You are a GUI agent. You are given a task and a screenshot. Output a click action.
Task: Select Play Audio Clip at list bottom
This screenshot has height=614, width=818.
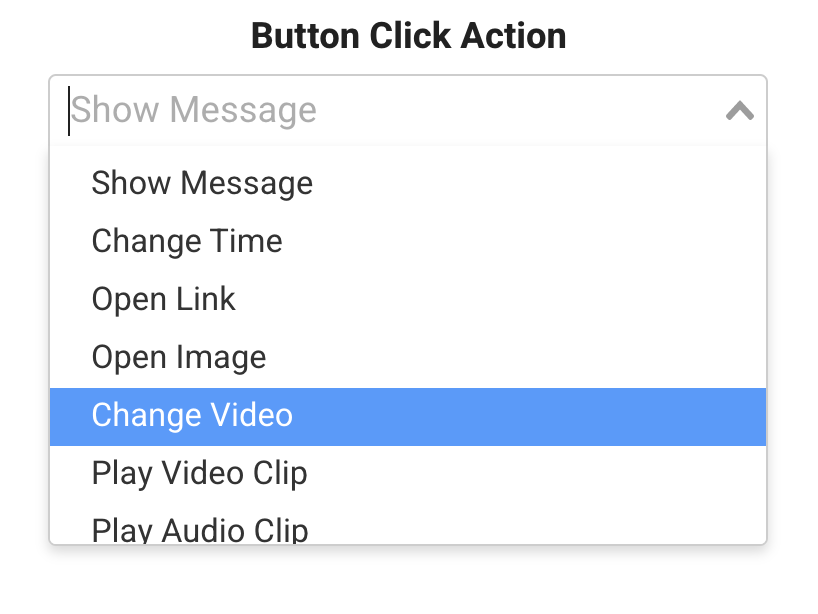200,528
